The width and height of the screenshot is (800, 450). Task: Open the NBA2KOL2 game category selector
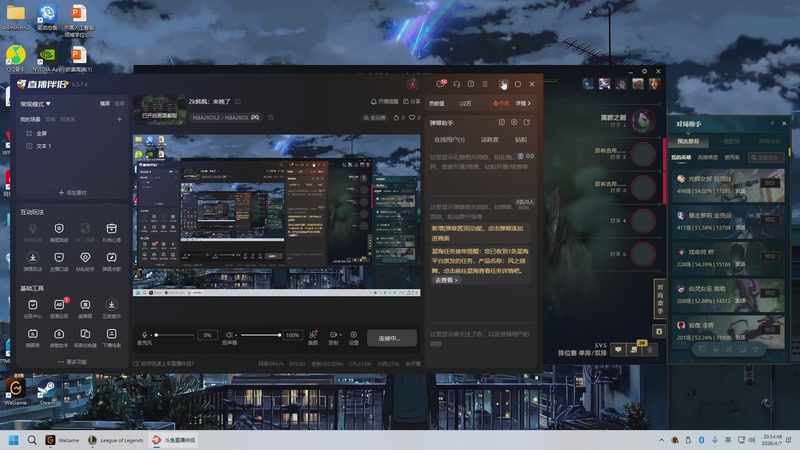click(226, 117)
